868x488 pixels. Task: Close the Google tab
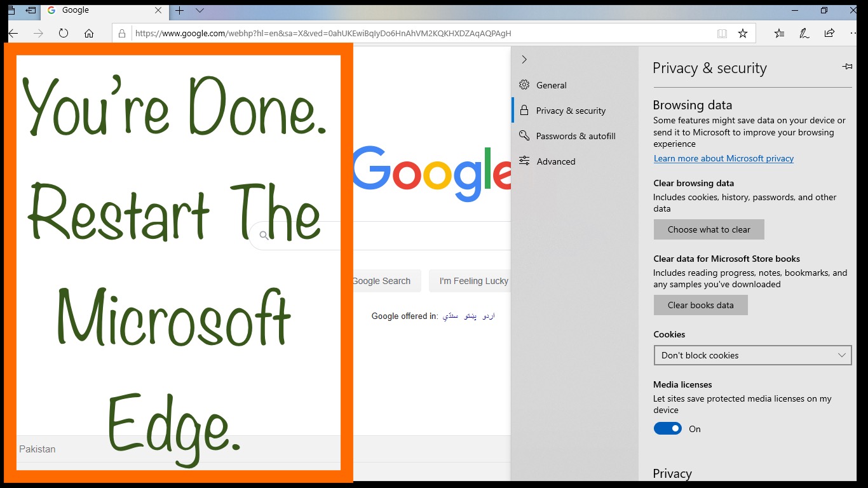(159, 10)
